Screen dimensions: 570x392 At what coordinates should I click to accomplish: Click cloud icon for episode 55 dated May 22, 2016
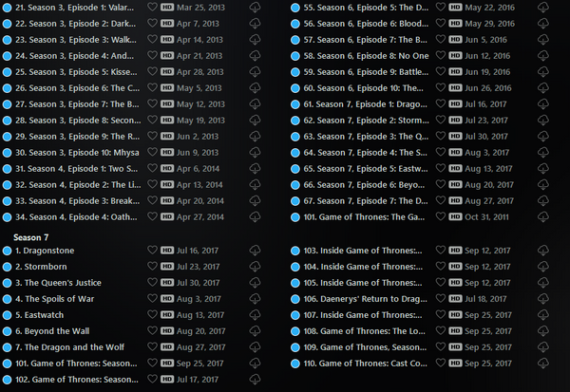[x=543, y=8]
